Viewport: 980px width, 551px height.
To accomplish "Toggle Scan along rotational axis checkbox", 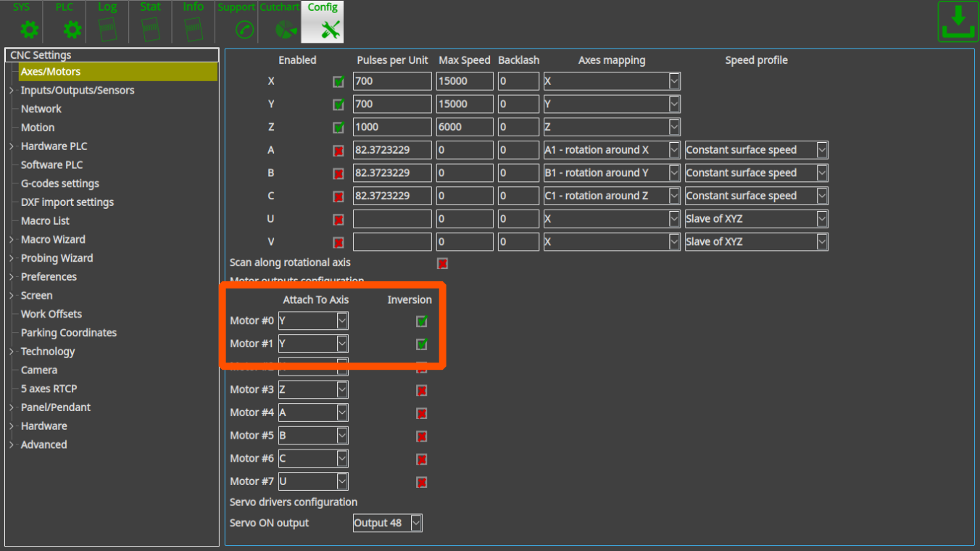I will (x=442, y=263).
